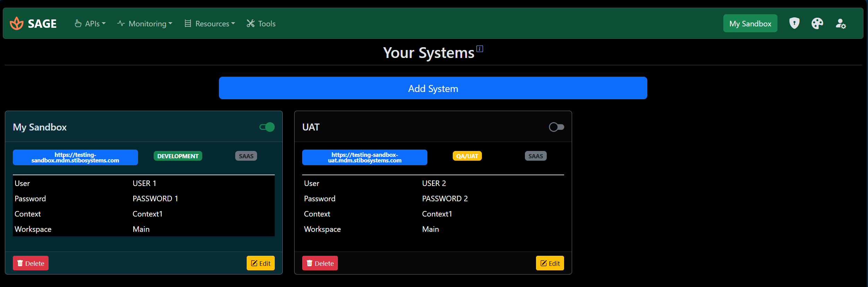Open the color palette theme icon
This screenshot has width=868, height=287.
tap(817, 23)
